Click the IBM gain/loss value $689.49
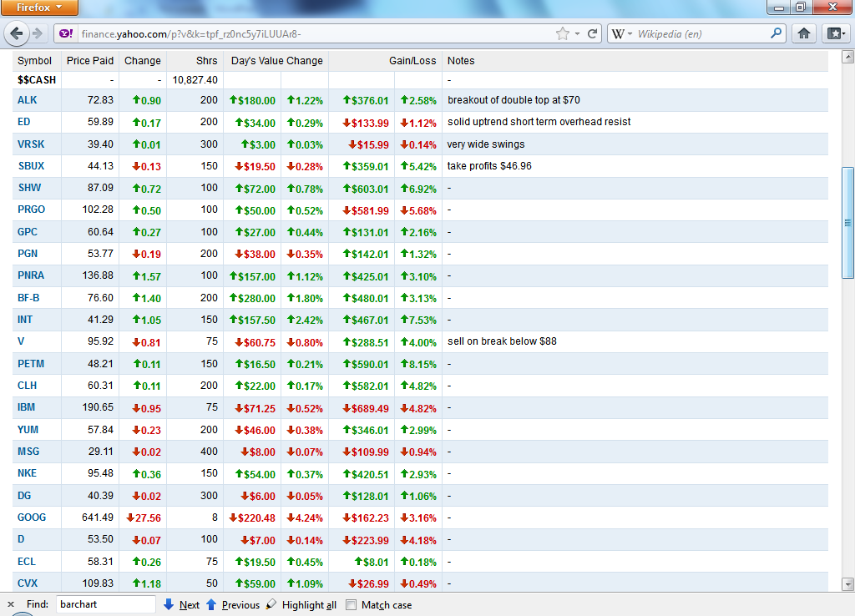The width and height of the screenshot is (855, 616). [x=366, y=408]
